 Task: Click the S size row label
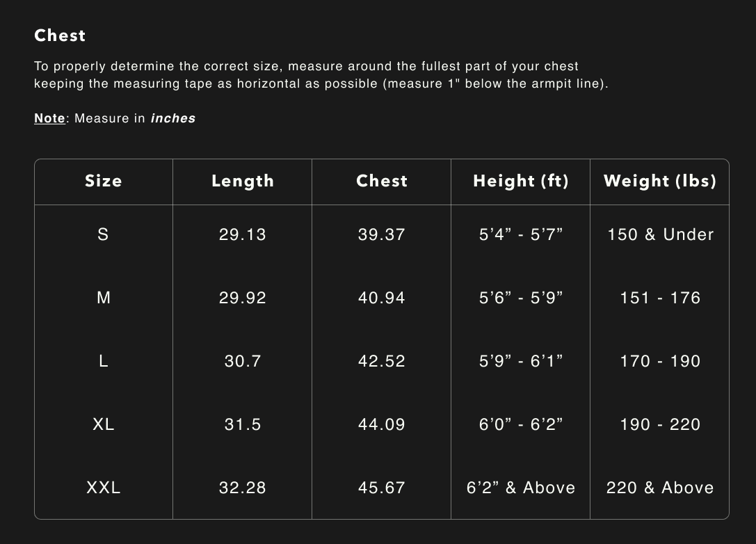pyautogui.click(x=103, y=234)
